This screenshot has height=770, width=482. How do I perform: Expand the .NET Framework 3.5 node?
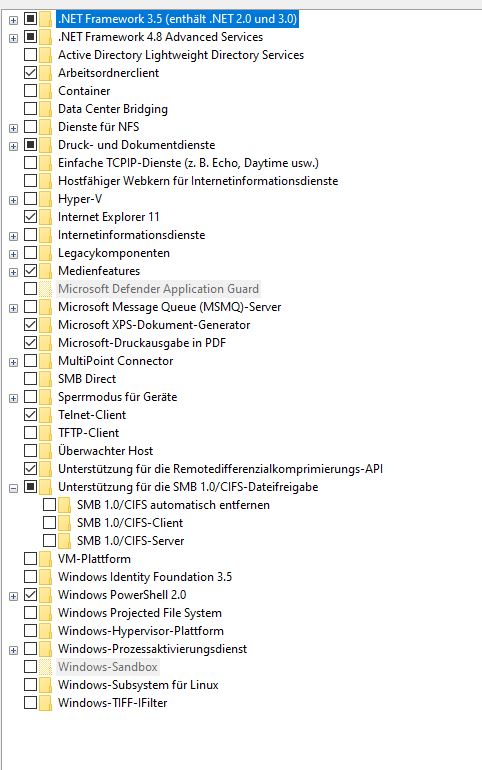click(13, 20)
